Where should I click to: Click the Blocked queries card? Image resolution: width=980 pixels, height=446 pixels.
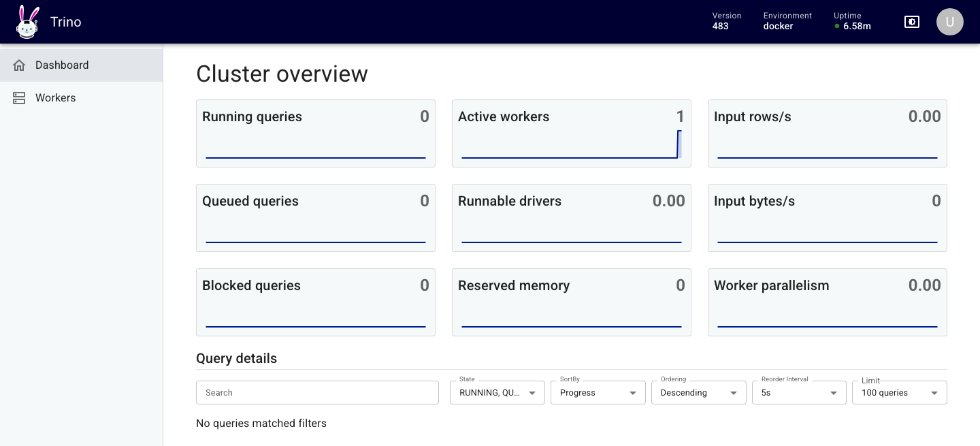[x=316, y=302]
